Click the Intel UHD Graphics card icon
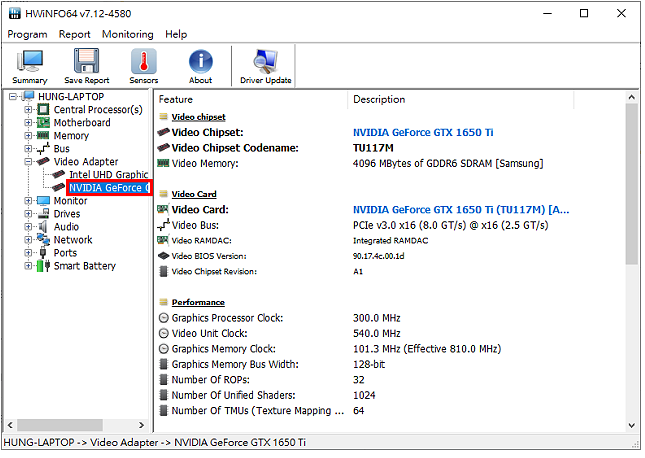 [58, 175]
